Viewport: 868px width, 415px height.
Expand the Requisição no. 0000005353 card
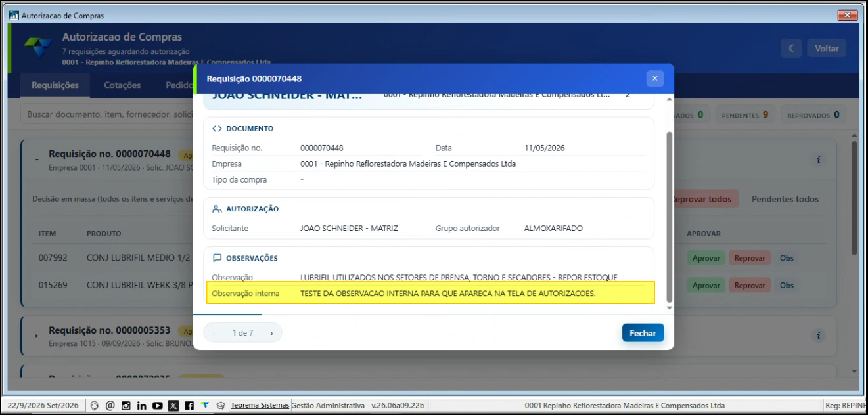(37, 336)
